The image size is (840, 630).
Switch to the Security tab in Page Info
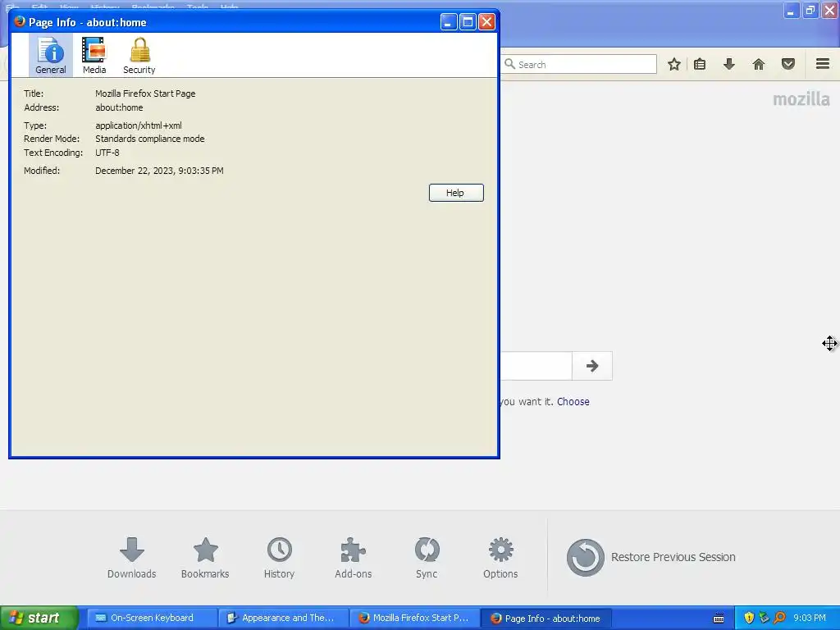click(x=139, y=56)
